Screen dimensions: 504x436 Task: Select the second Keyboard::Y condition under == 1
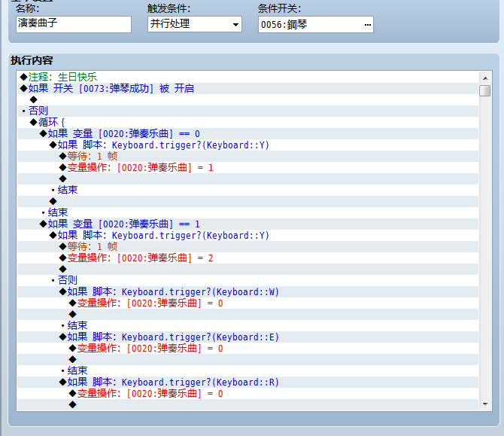click(247, 235)
